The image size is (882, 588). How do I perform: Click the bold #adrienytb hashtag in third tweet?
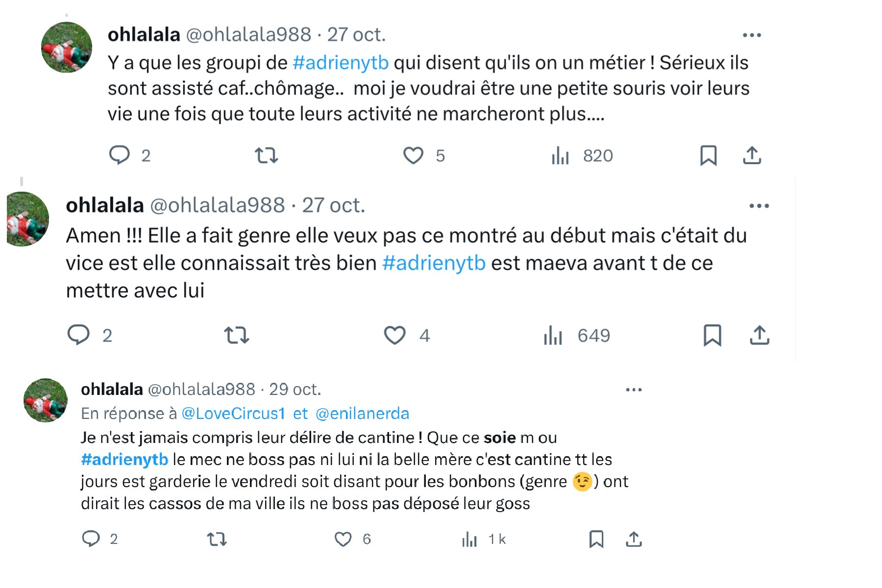pyautogui.click(x=124, y=460)
